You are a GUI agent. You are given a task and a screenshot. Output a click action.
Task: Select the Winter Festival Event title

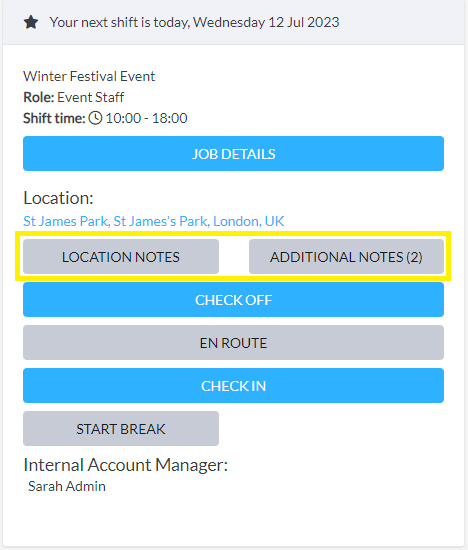coord(89,76)
